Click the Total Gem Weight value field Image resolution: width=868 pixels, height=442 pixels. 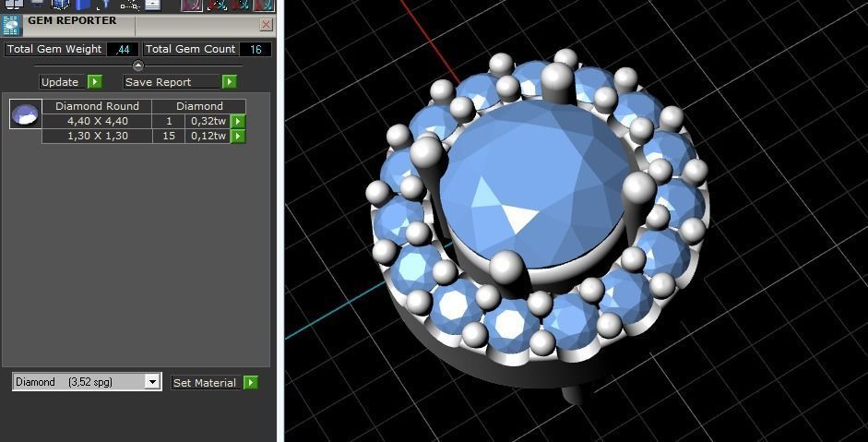click(123, 49)
